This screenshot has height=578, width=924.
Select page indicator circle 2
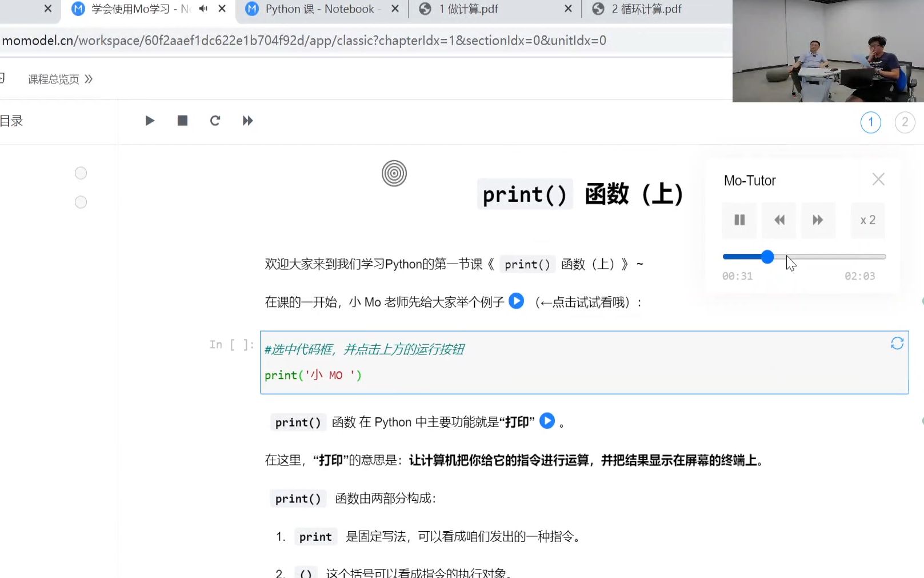(905, 122)
